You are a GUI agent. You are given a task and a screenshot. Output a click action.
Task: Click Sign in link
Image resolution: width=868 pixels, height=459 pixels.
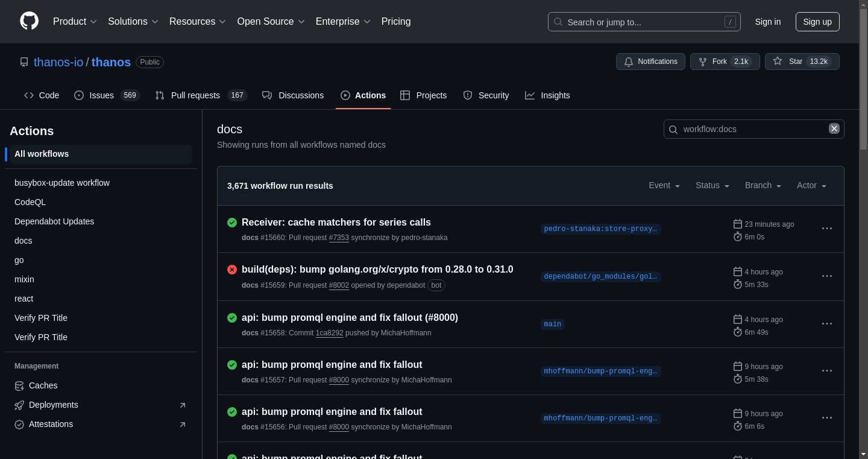point(768,22)
